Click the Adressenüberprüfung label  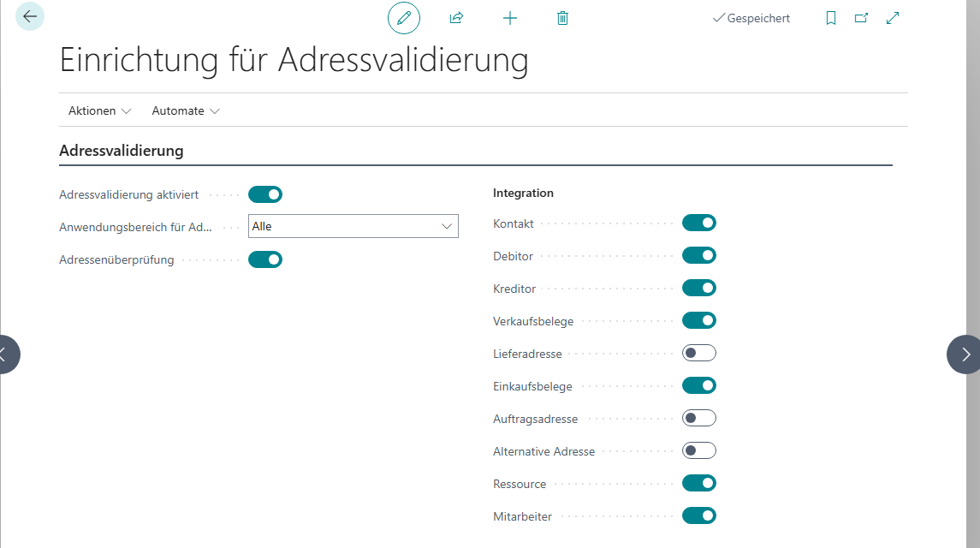pos(117,259)
